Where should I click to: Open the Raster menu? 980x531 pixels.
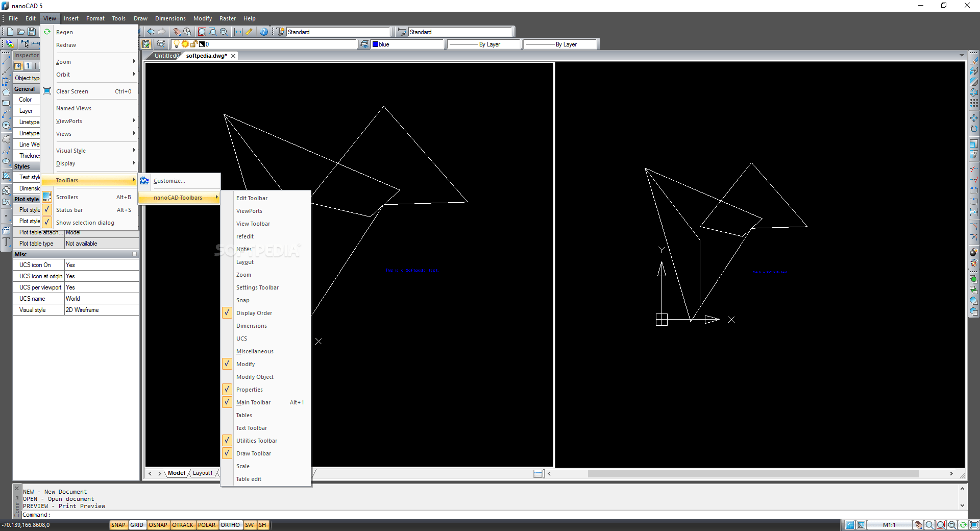[x=228, y=18]
